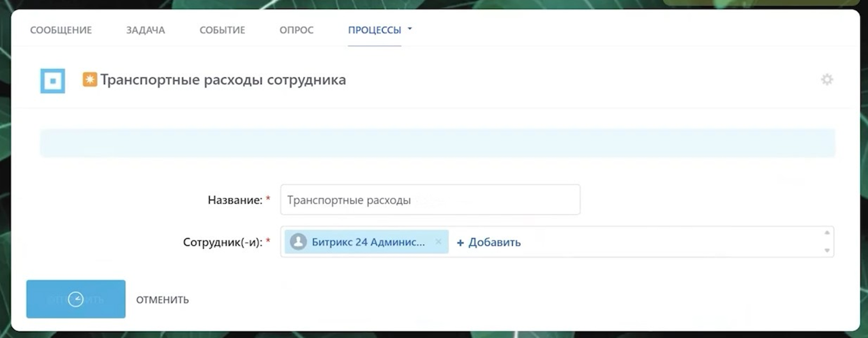
Task: Click the blue square process icon
Action: (52, 80)
